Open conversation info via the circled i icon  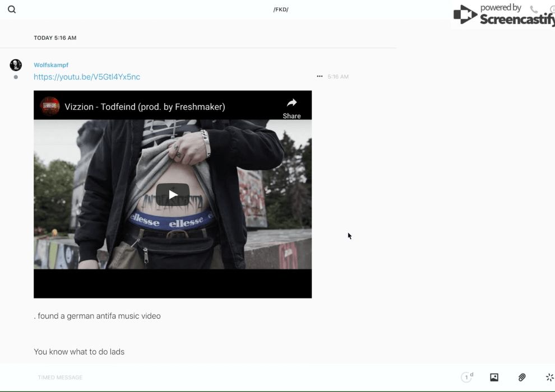pyautogui.click(x=552, y=10)
